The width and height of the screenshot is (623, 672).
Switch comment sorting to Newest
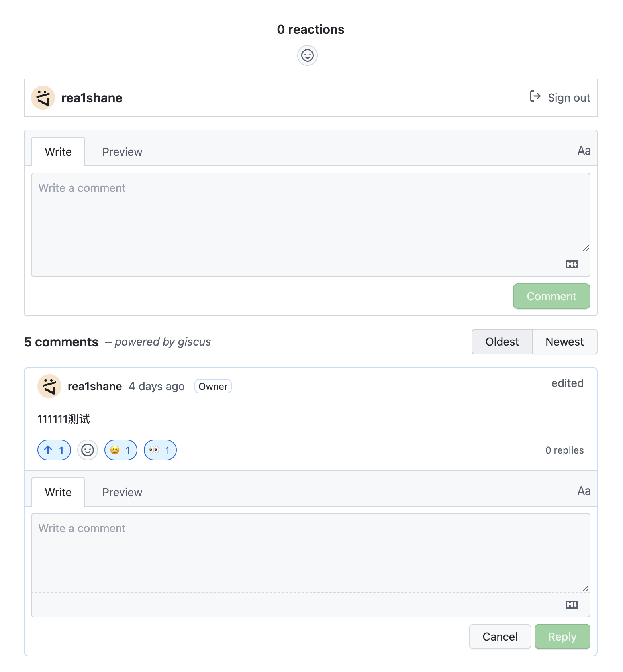(x=564, y=342)
